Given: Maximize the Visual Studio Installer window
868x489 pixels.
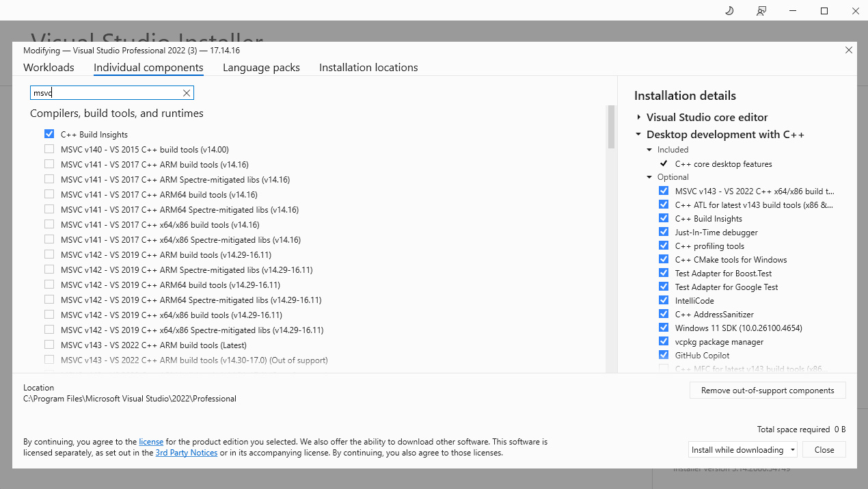Looking at the screenshot, I should pyautogui.click(x=824, y=10).
